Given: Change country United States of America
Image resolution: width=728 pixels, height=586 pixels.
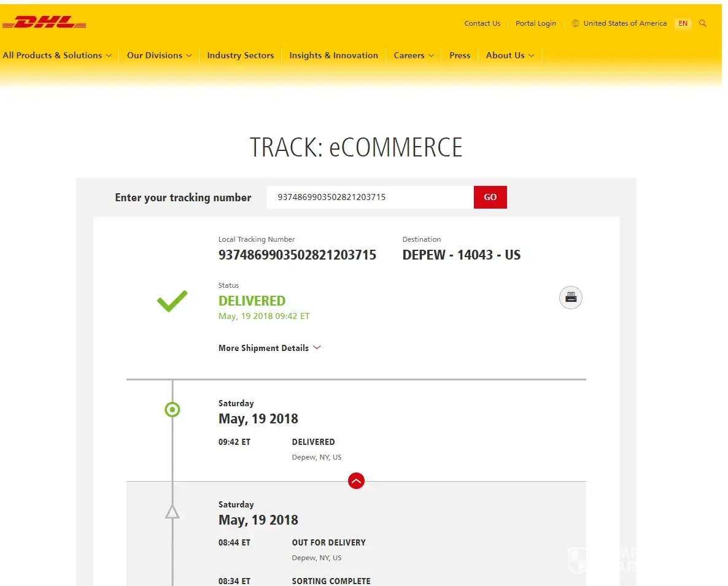Looking at the screenshot, I should (624, 23).
